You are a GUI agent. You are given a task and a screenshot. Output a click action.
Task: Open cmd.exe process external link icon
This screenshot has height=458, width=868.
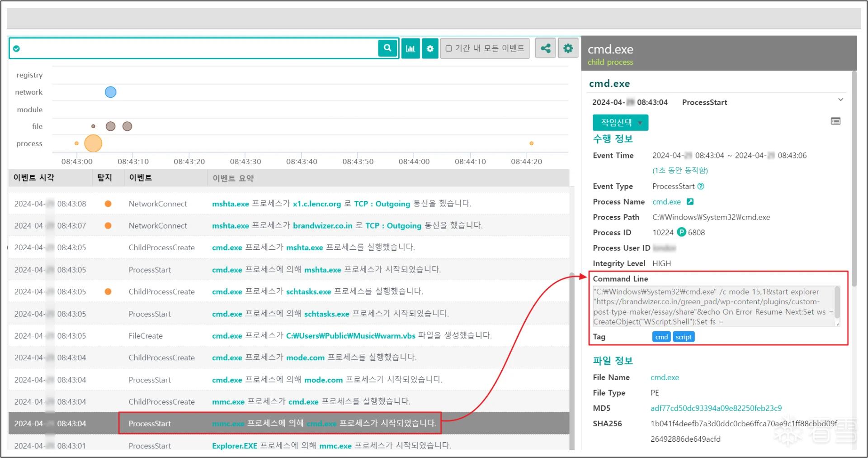690,202
